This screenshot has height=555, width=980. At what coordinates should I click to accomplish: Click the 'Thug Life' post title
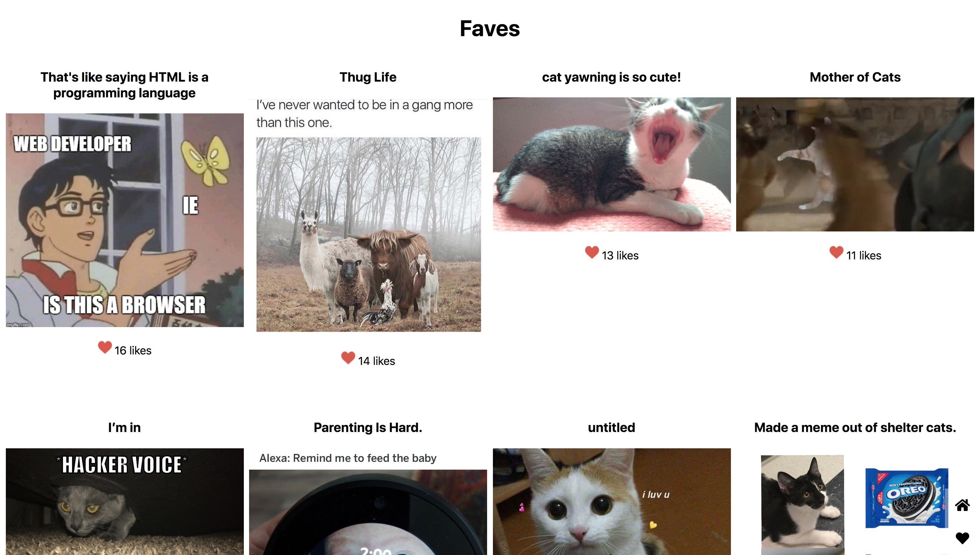[x=368, y=77]
